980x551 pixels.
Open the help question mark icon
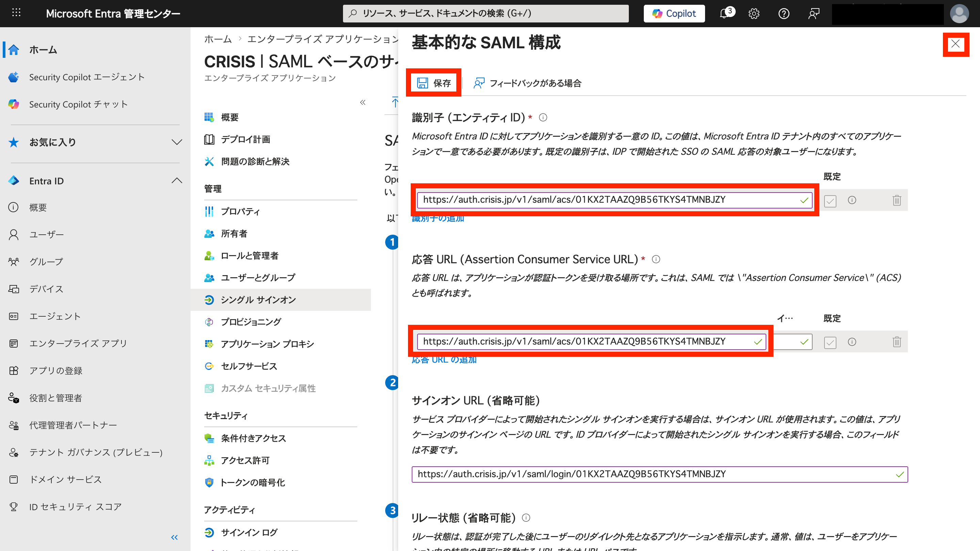click(x=784, y=14)
